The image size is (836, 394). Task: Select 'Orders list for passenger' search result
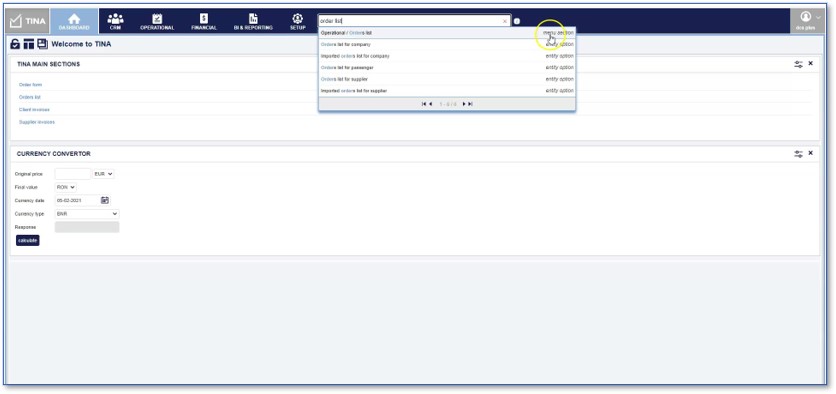[447, 68]
